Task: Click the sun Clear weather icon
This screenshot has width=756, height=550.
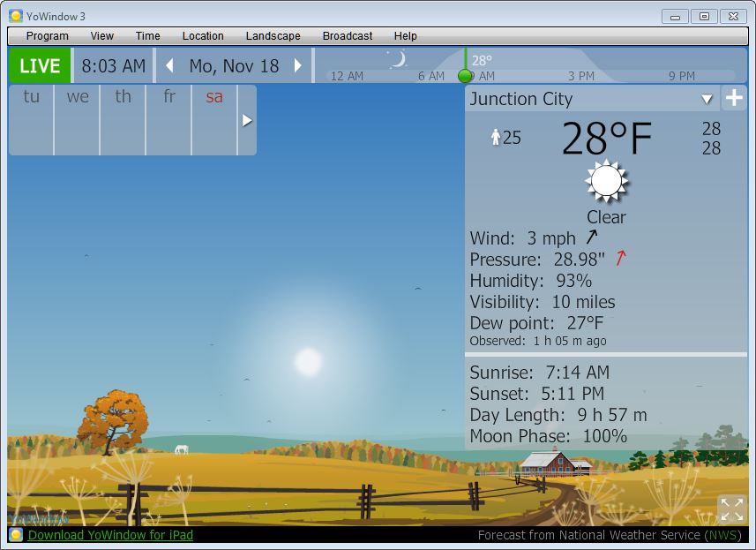Action: (x=606, y=182)
